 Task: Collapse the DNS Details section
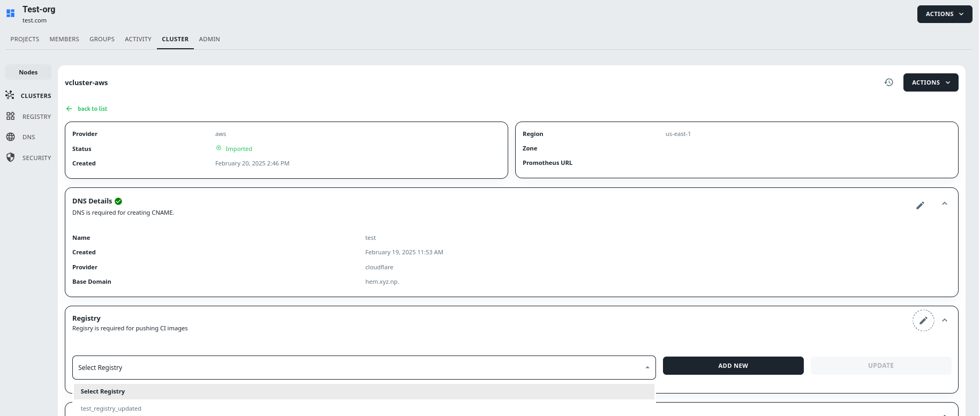coord(945,204)
